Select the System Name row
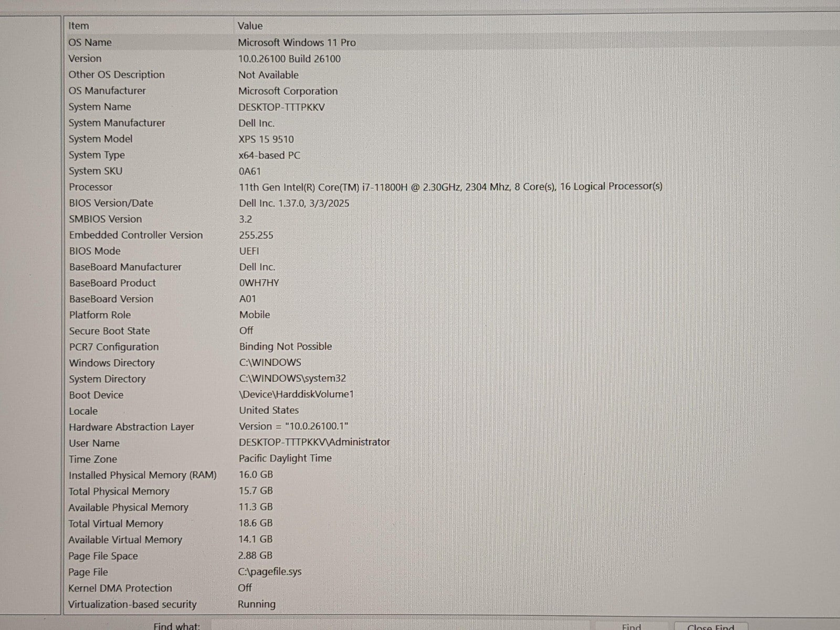This screenshot has width=840, height=630. 100,107
